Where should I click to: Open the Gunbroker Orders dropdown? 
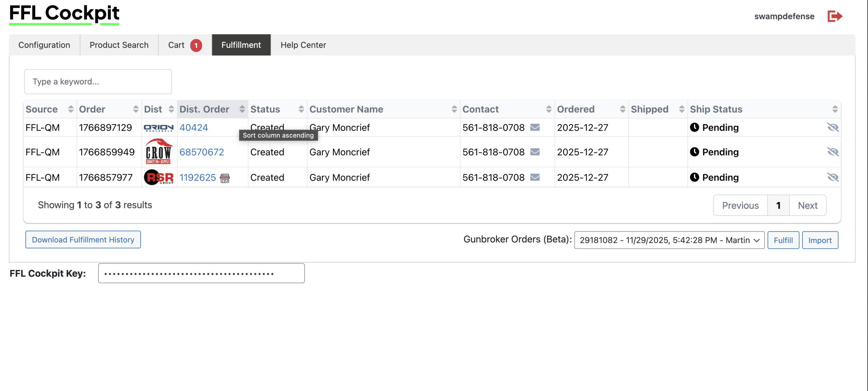[x=669, y=240]
